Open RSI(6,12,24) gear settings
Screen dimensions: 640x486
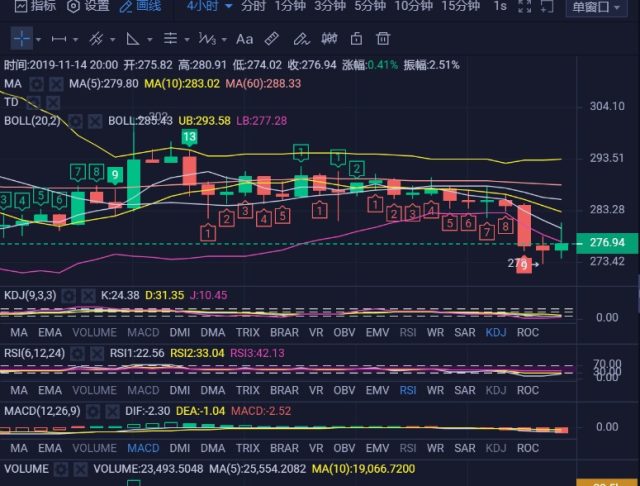tap(78, 353)
